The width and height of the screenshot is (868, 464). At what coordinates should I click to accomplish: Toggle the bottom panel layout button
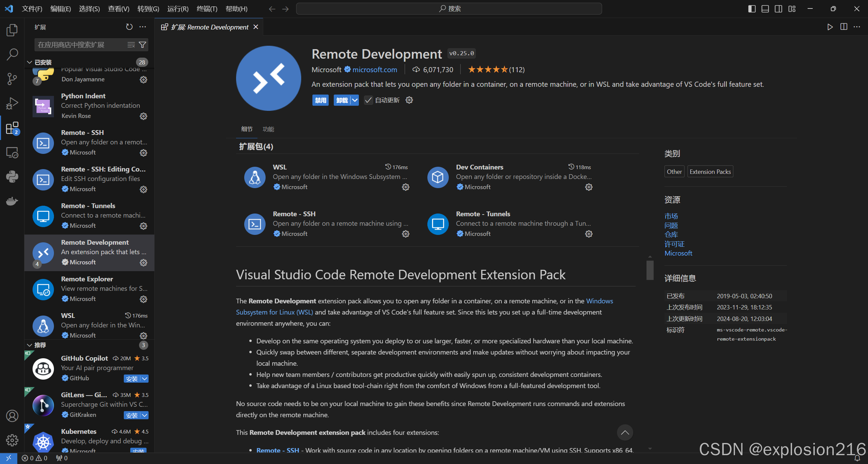(x=765, y=9)
